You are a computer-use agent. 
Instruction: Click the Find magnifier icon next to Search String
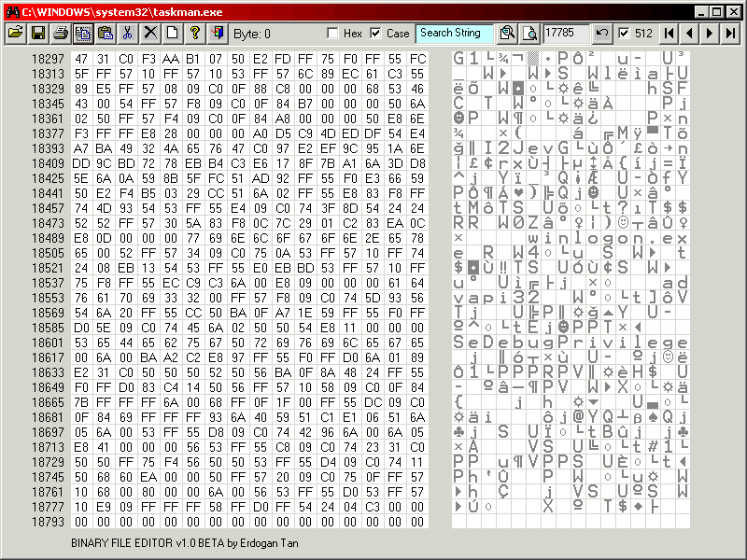click(507, 33)
